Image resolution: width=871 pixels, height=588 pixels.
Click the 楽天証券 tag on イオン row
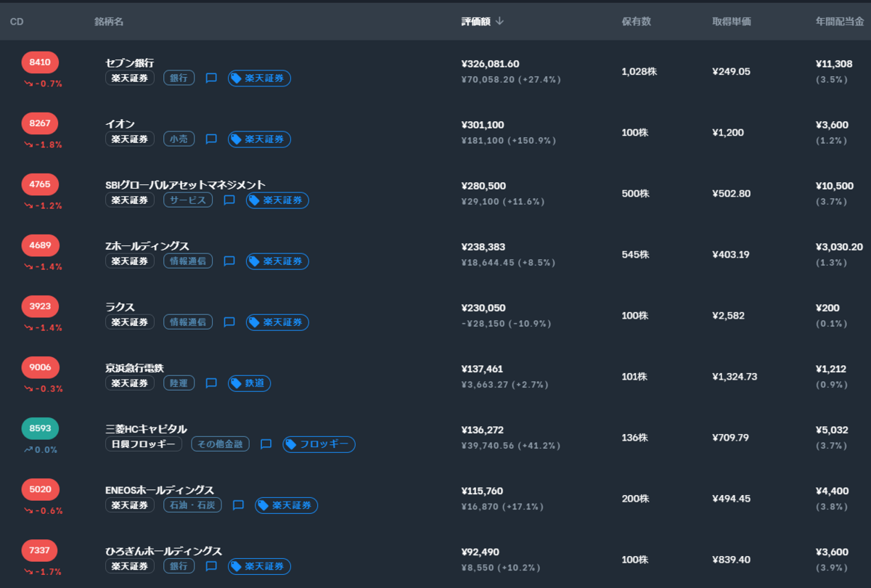259,139
